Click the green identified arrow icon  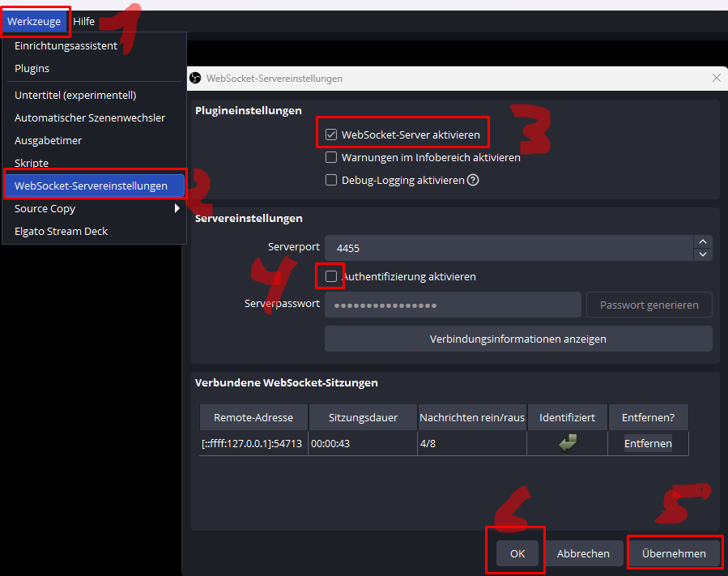click(568, 443)
